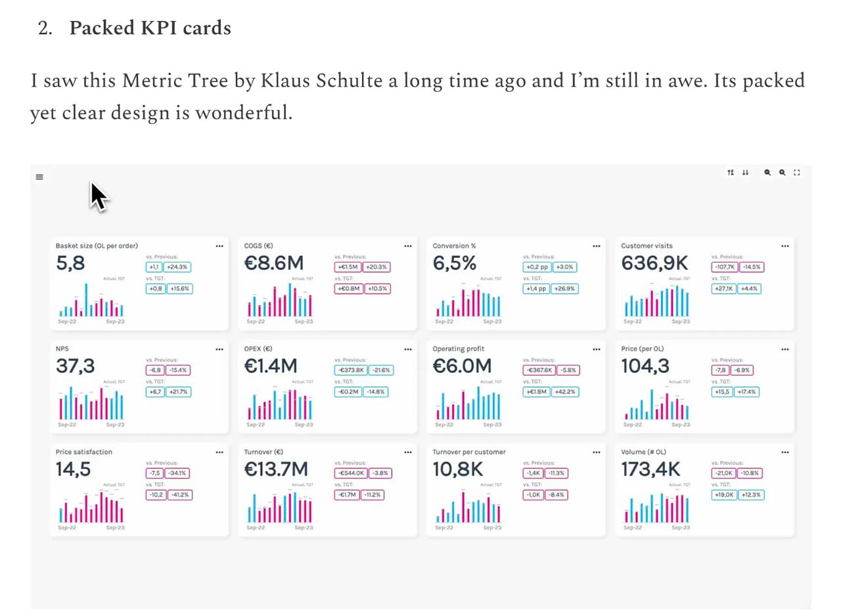Open Price satisfaction card ellipsis menu
Screen dimensions: 841x616
(x=219, y=452)
